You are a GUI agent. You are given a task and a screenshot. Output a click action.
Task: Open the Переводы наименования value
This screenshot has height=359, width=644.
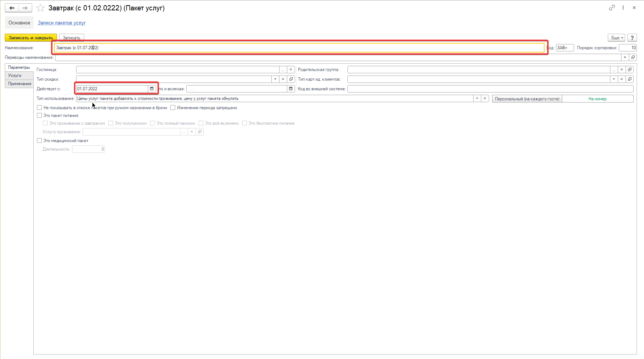633,57
